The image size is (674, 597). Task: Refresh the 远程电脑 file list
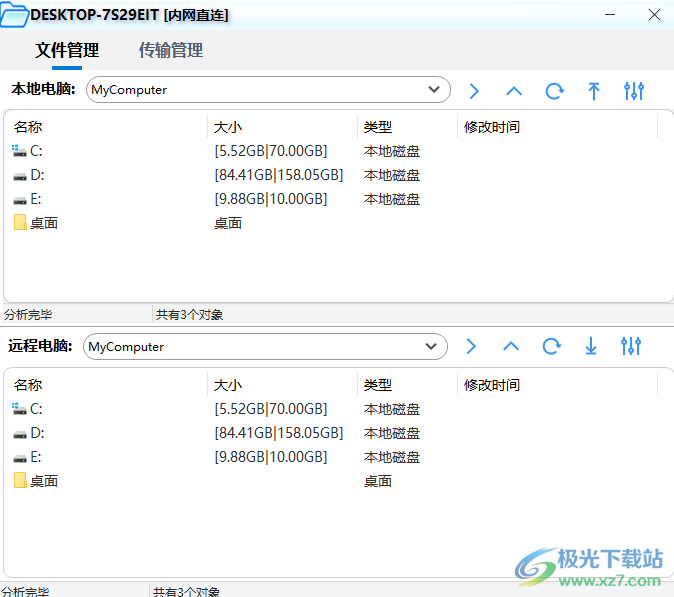point(551,346)
